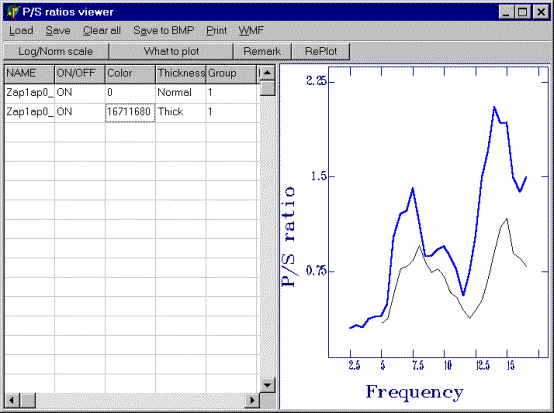Screen dimensions: 554x413
Task: Maximize the P/S ratios viewer window
Action: (x=522, y=12)
